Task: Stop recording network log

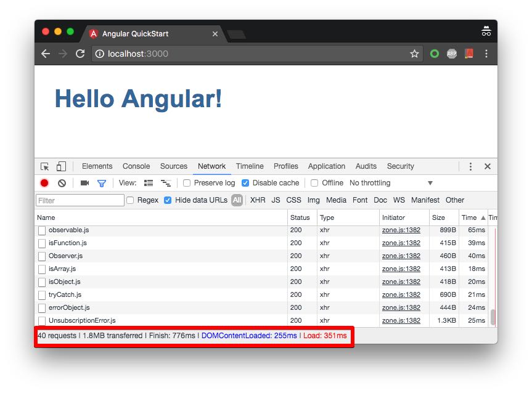Action: pos(44,183)
